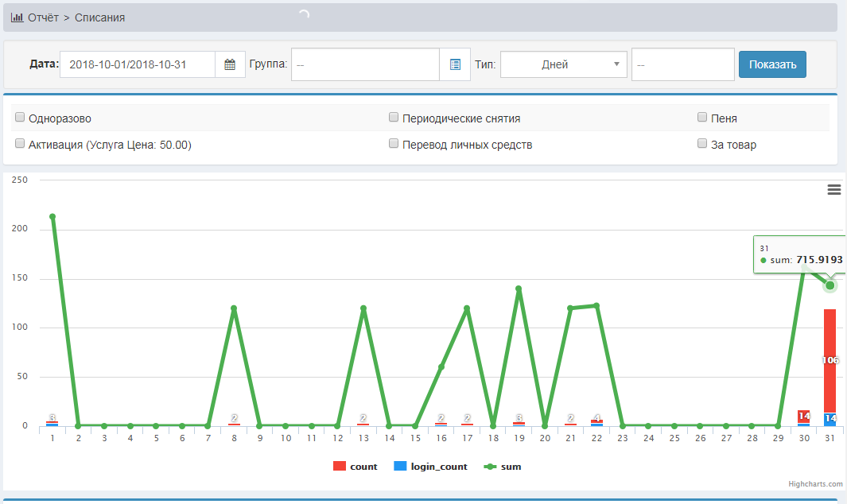Viewport: 847px width, 504px height.
Task: Click the bar chart icon beside Отчёт
Action: [17, 17]
